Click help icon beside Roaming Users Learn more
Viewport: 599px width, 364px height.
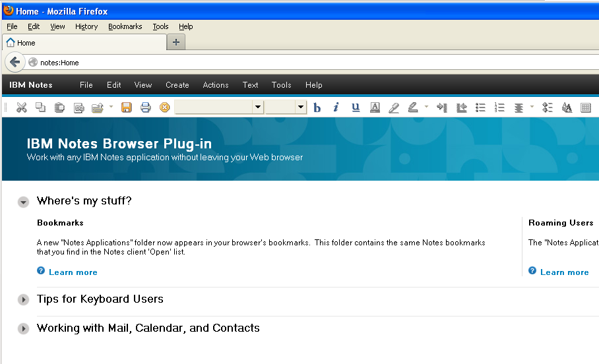(x=532, y=270)
